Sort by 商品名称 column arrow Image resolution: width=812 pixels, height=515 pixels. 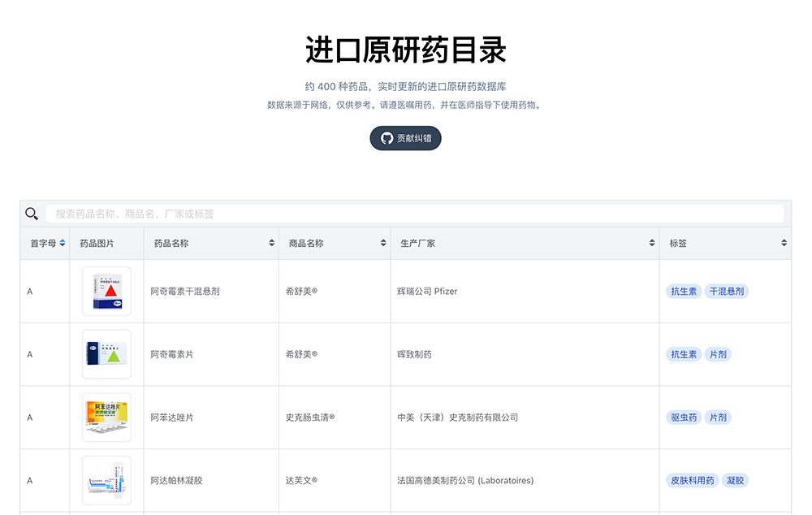pyautogui.click(x=383, y=243)
